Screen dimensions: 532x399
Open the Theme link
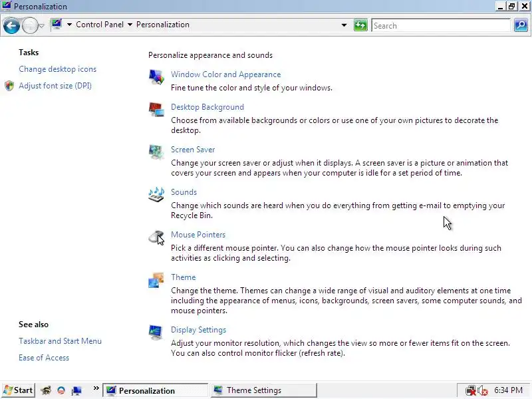point(184,277)
